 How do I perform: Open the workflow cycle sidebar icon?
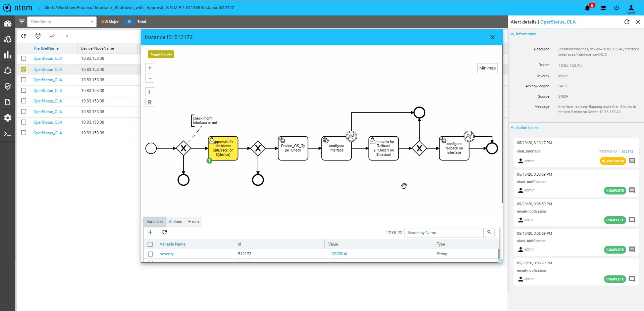[x=7, y=71]
